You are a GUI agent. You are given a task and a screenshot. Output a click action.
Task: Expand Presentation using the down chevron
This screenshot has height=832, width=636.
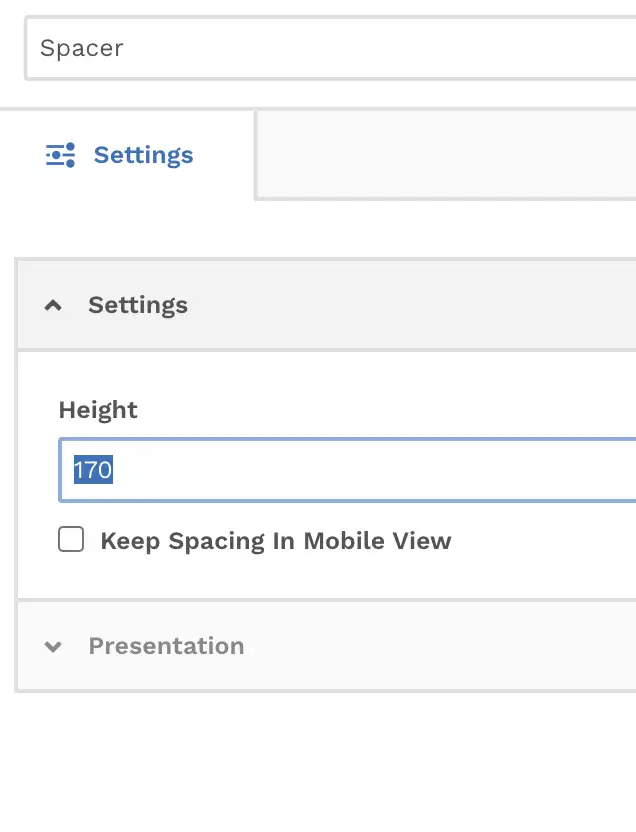(x=53, y=646)
